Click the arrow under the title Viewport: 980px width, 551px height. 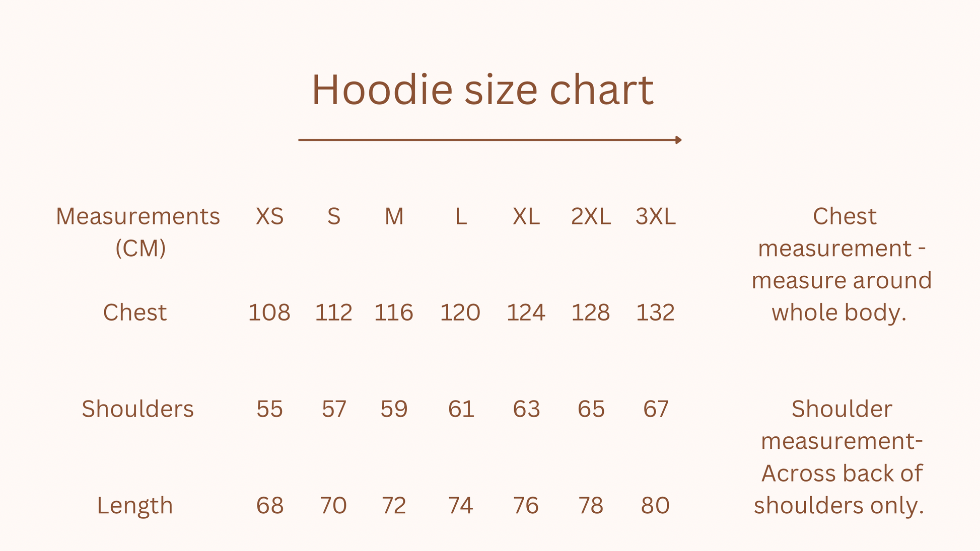coord(489,140)
